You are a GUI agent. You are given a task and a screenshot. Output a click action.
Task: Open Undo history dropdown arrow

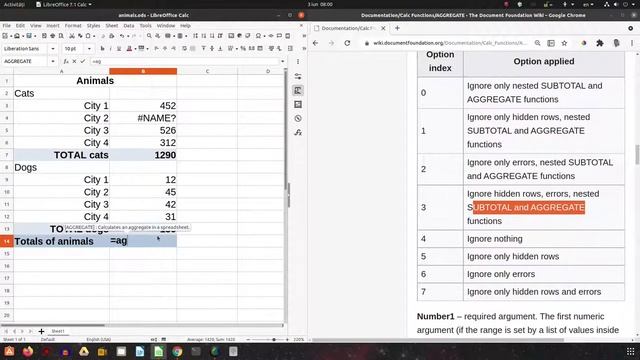point(127,36)
